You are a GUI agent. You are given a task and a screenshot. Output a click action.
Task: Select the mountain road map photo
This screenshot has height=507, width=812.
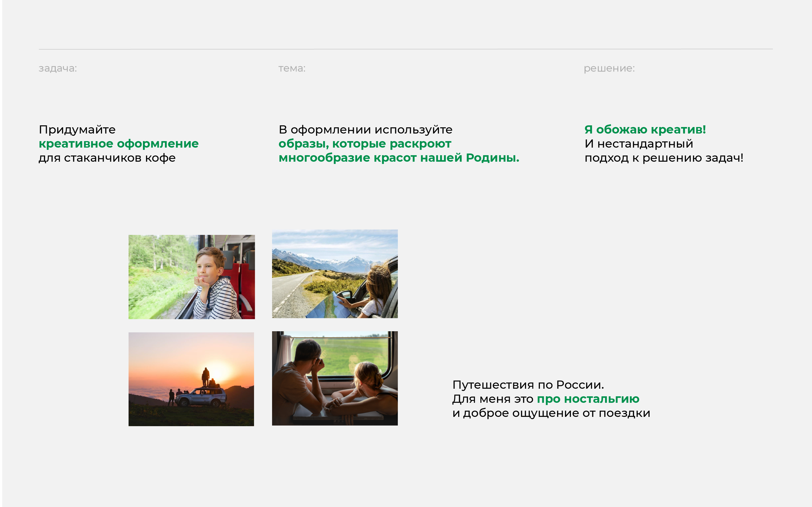335,273
